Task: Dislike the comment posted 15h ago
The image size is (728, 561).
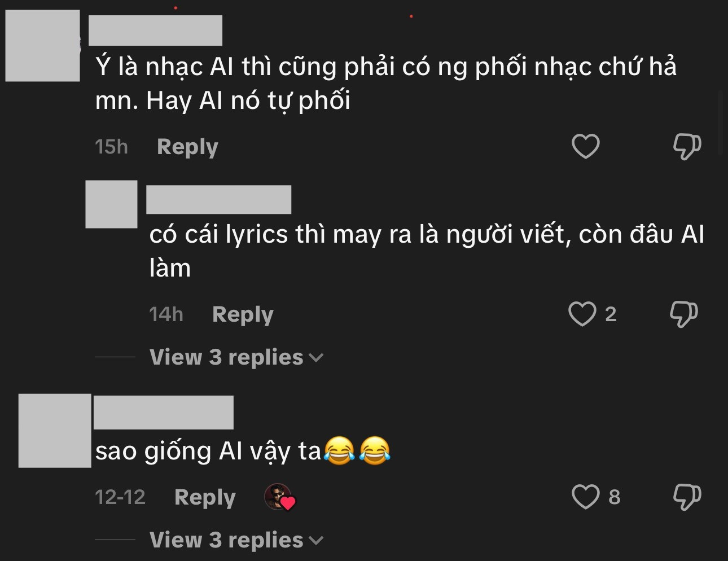Action: 687,147
